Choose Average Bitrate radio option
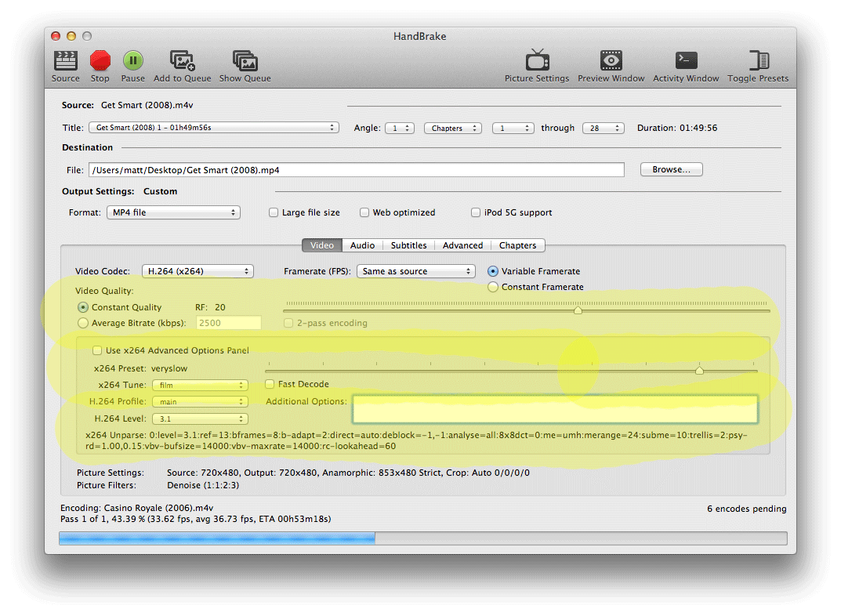The image size is (841, 616). coord(82,323)
